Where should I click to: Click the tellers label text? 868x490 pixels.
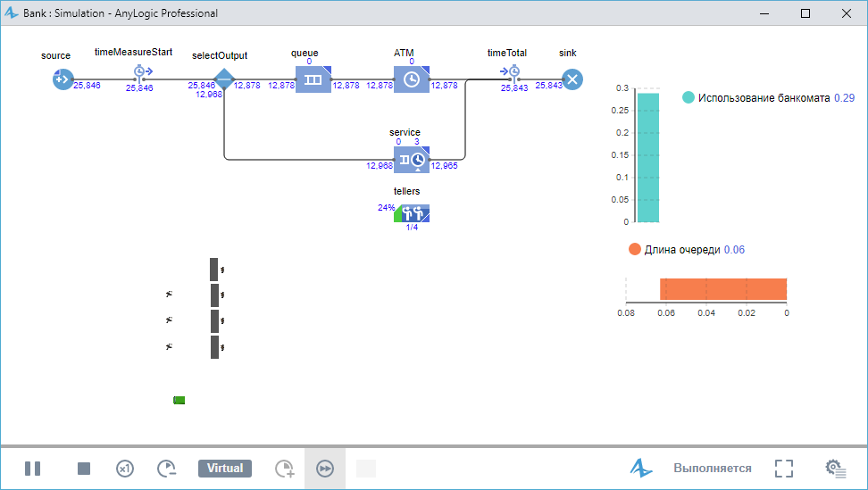pos(407,191)
